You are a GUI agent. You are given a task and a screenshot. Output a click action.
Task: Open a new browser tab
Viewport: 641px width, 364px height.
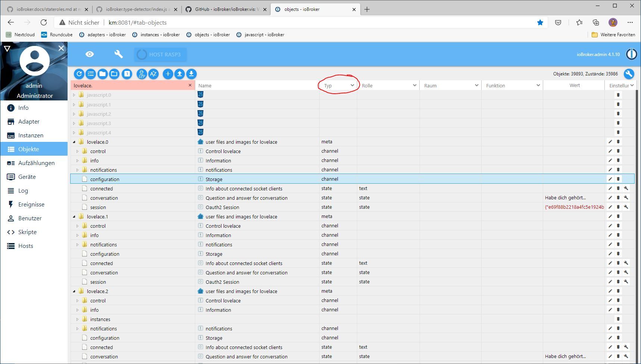coord(367,9)
